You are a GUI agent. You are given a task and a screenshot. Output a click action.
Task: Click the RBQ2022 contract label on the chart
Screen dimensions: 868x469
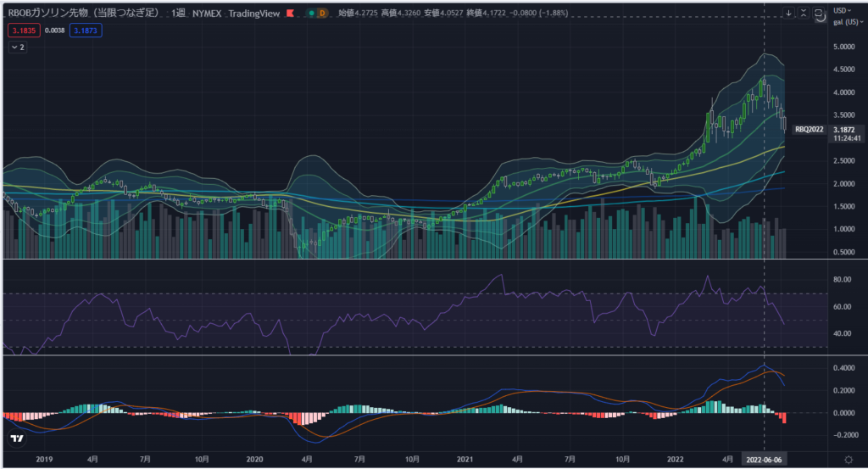[808, 129]
